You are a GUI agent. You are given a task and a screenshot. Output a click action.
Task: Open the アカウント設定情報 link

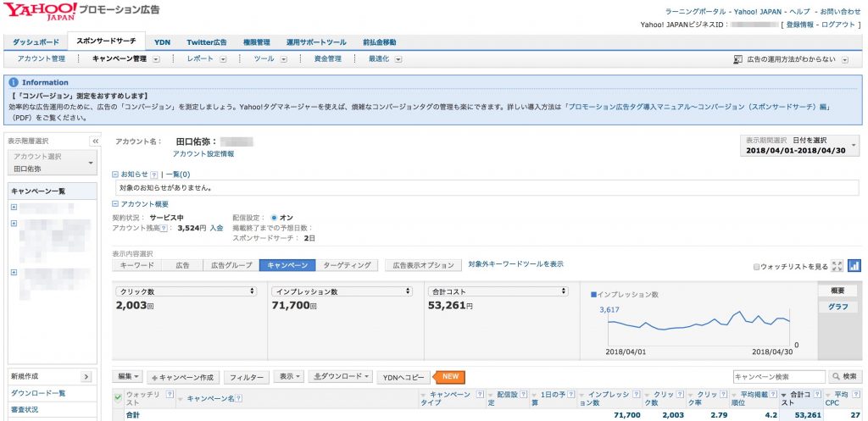pyautogui.click(x=203, y=154)
